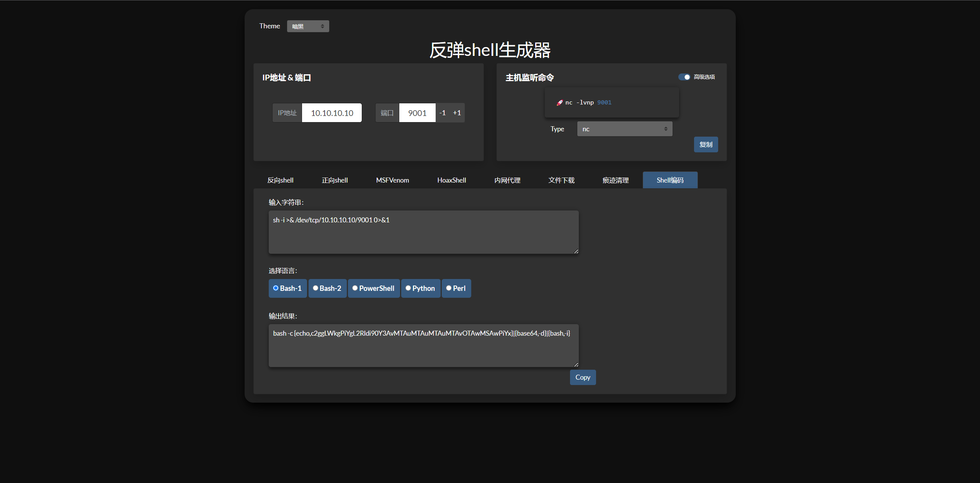This screenshot has height=483, width=980.
Task: Toggle the 高级选项 advanced options switch
Action: tap(684, 77)
